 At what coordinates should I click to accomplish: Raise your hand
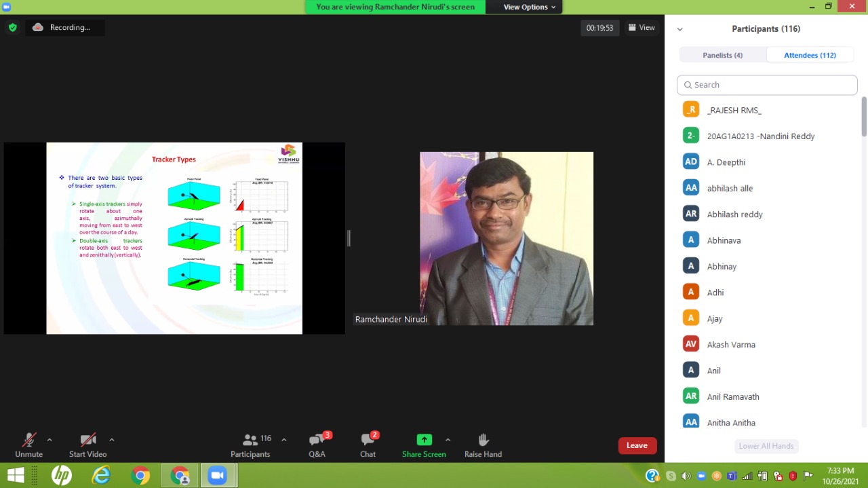[483, 445]
